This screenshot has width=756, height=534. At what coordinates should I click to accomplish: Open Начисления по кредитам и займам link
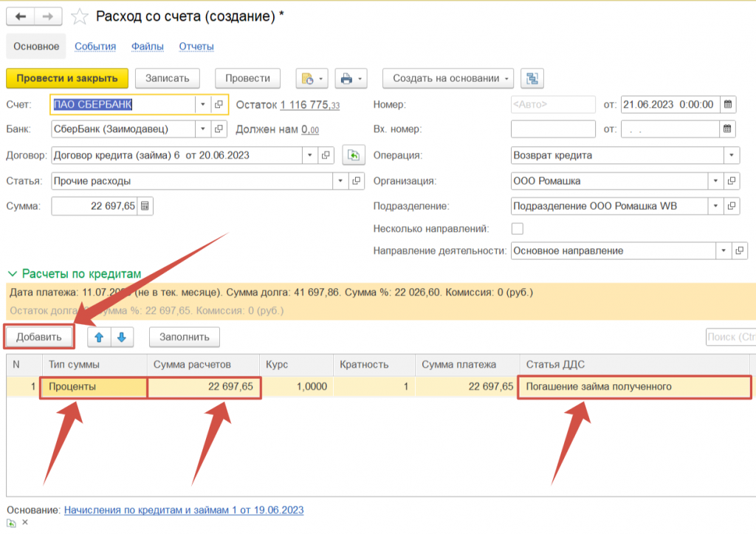click(184, 510)
